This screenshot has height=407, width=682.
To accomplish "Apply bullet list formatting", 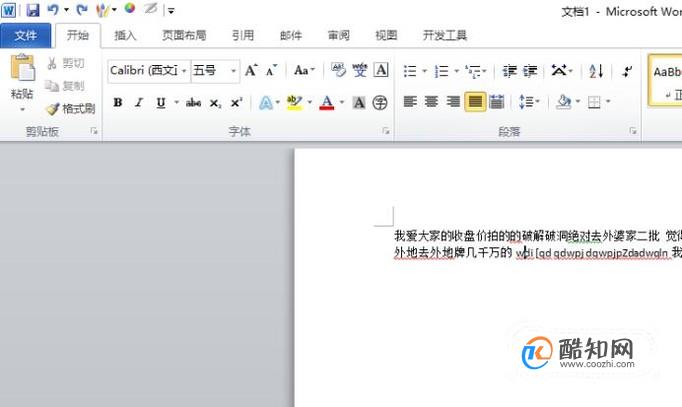I will [410, 71].
